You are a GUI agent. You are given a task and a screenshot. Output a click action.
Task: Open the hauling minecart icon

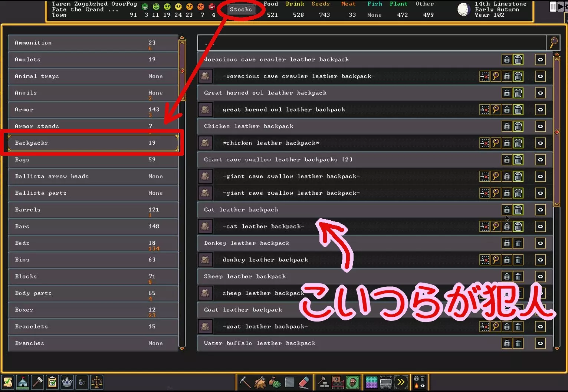(386, 382)
